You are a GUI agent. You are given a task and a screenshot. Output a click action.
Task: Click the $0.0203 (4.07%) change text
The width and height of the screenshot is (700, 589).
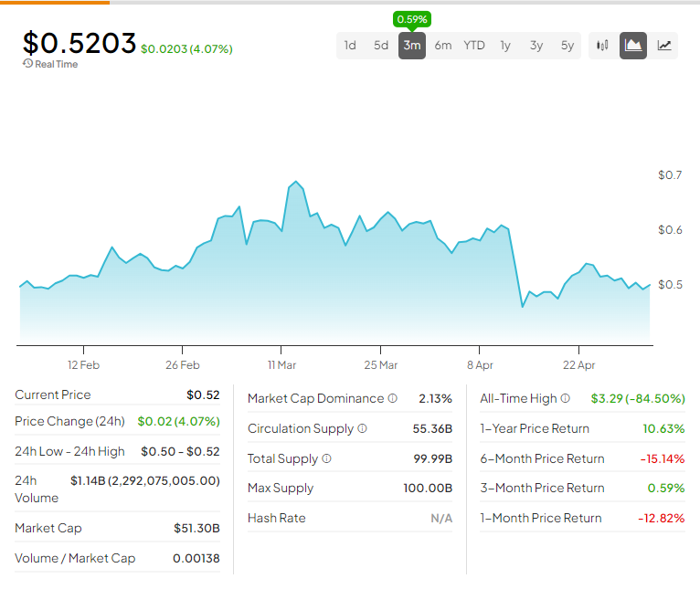tap(186, 48)
